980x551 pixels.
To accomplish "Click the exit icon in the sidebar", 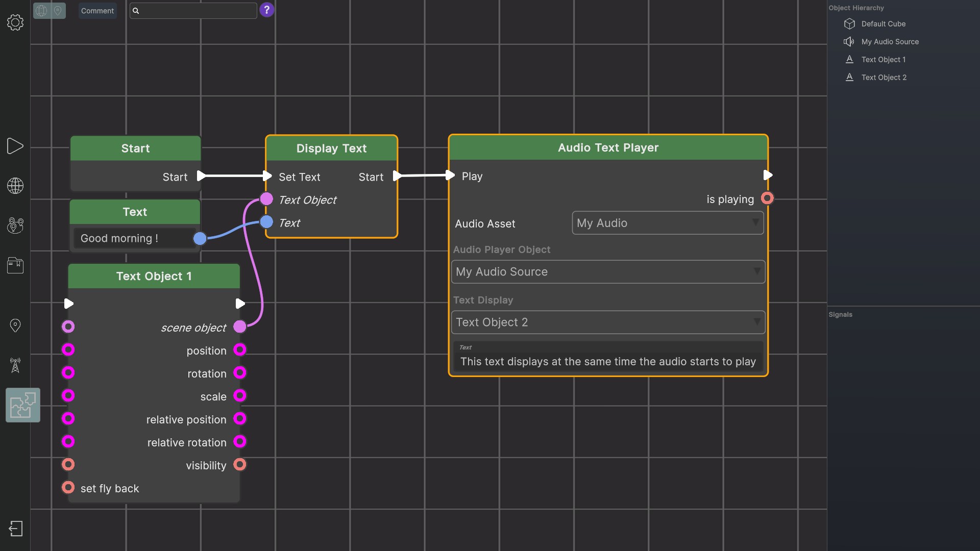I will point(16,529).
